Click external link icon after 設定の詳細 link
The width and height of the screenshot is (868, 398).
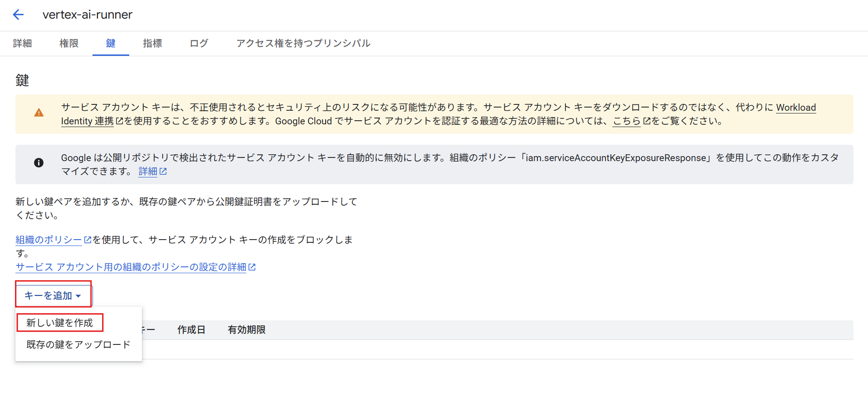pyautogui.click(x=252, y=267)
